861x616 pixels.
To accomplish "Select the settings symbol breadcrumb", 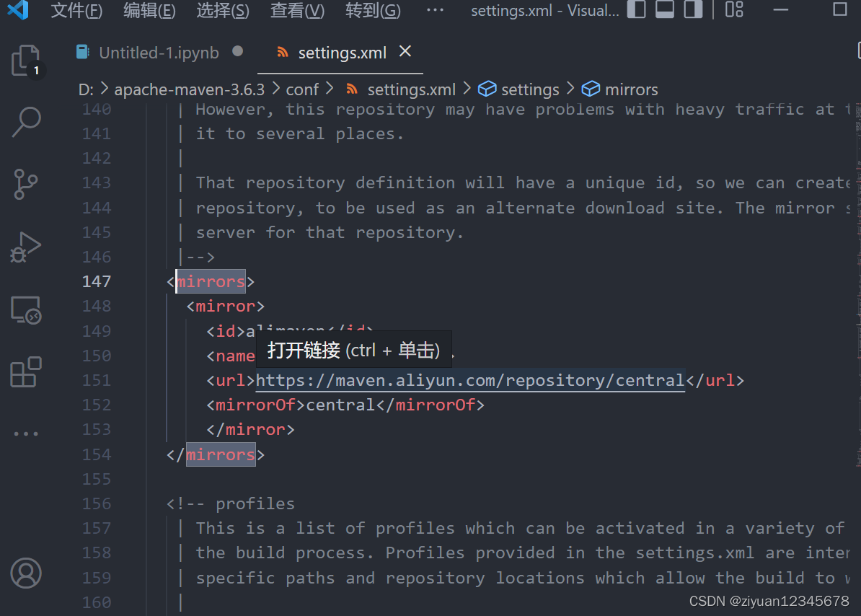I will point(530,89).
